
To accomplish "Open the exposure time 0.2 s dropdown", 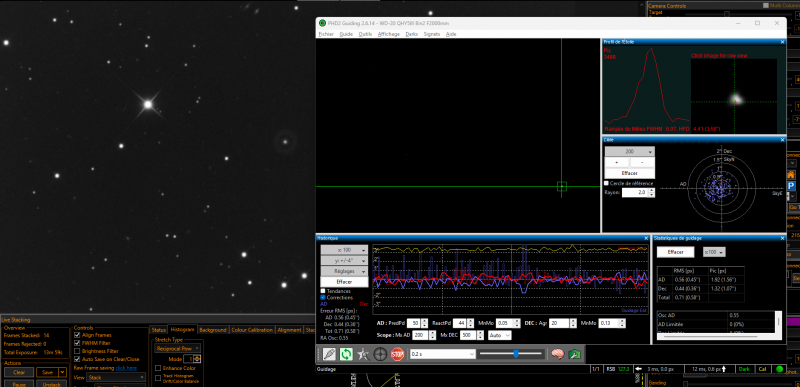I will 442,354.
